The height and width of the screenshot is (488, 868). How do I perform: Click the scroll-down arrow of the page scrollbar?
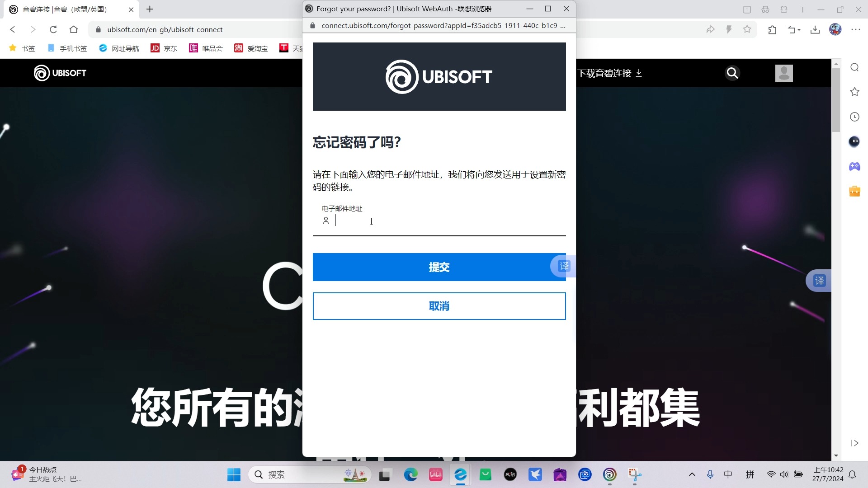[x=836, y=455]
